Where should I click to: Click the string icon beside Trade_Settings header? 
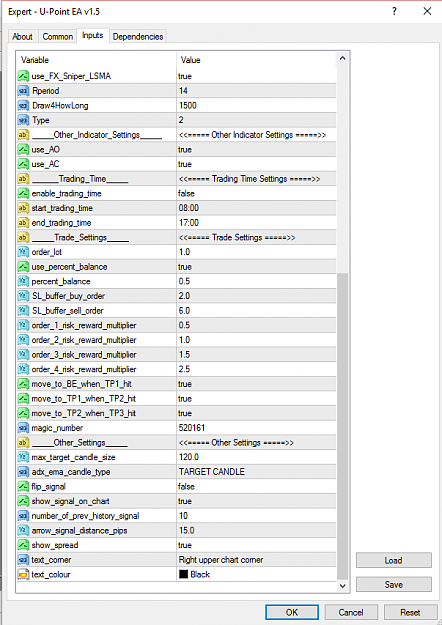click(x=24, y=237)
